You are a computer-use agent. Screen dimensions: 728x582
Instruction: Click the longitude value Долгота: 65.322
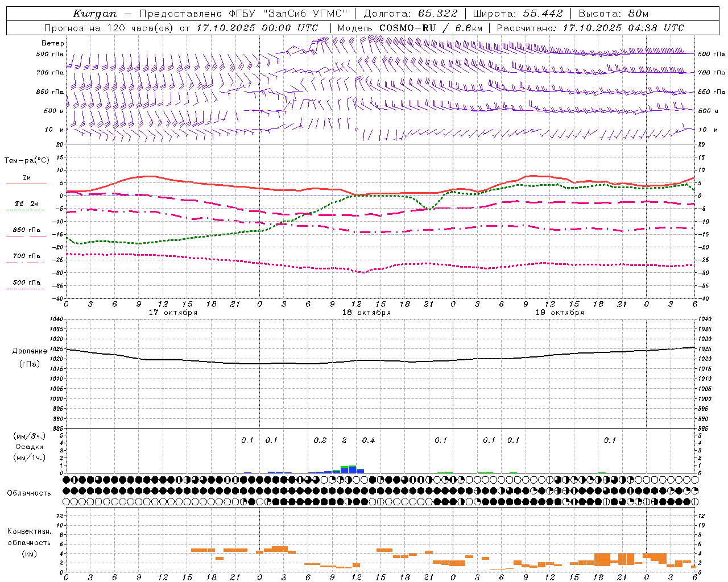pos(410,14)
